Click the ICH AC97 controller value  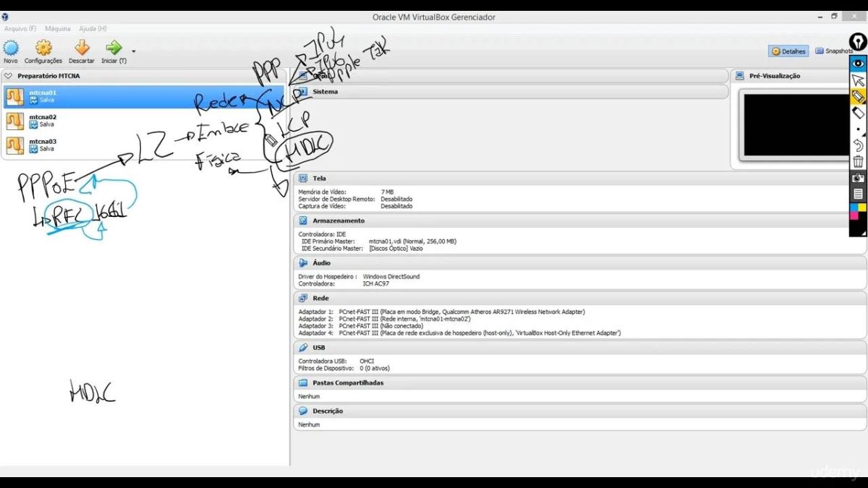click(376, 284)
